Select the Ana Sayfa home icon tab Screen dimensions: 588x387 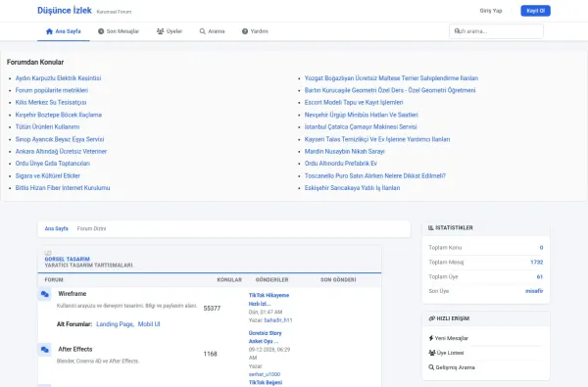click(49, 31)
